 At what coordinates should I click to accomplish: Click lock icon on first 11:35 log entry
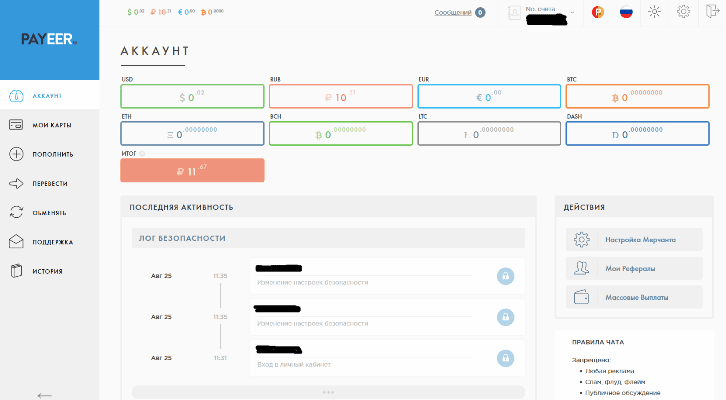click(506, 276)
